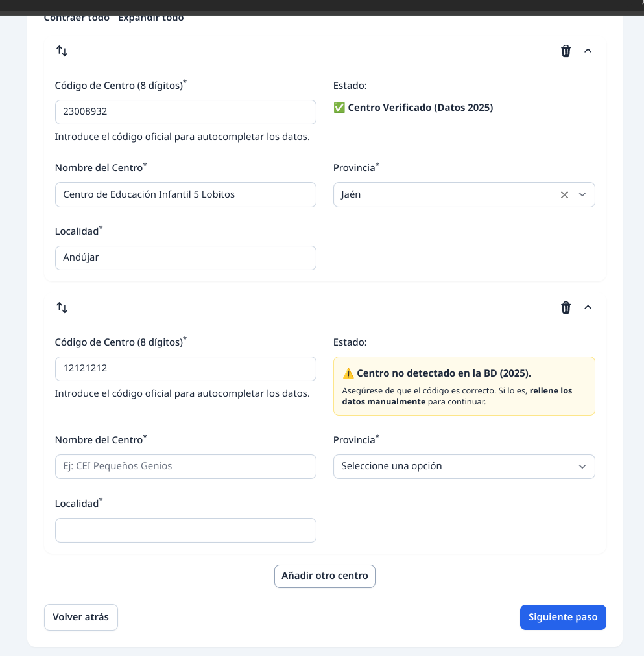Collapse the first center card chevron
Image resolution: width=644 pixels, height=656 pixels.
coord(588,51)
